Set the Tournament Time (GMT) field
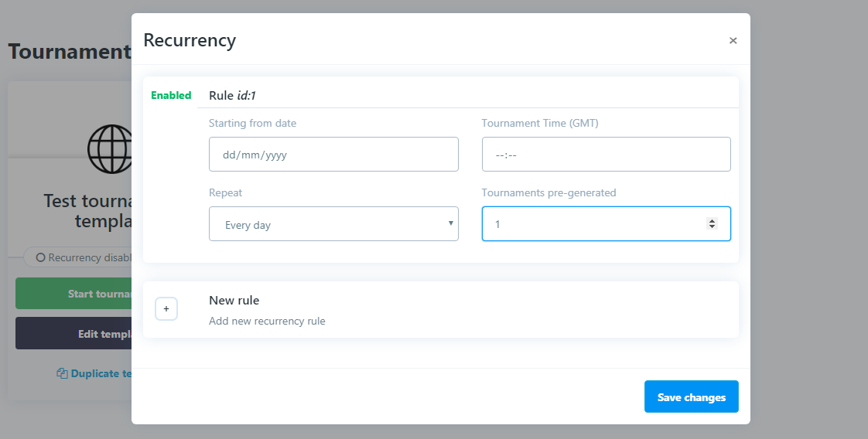This screenshot has height=439, width=868. click(607, 155)
